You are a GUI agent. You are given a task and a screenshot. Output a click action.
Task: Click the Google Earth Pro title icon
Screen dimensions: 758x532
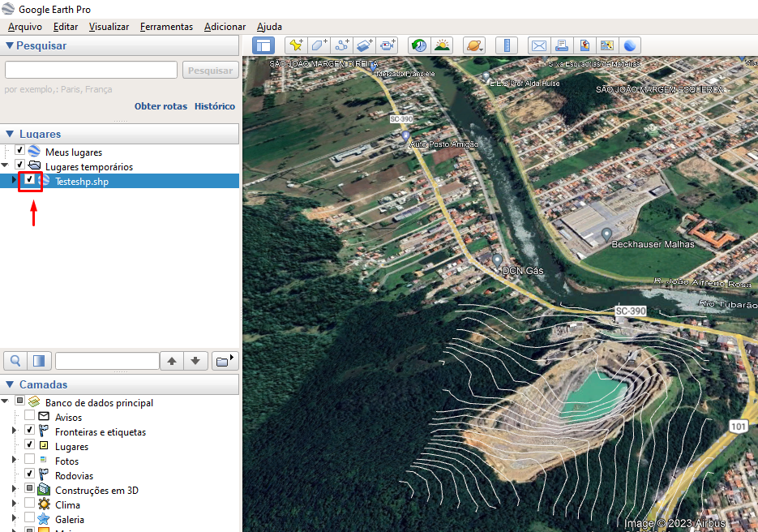(x=8, y=9)
